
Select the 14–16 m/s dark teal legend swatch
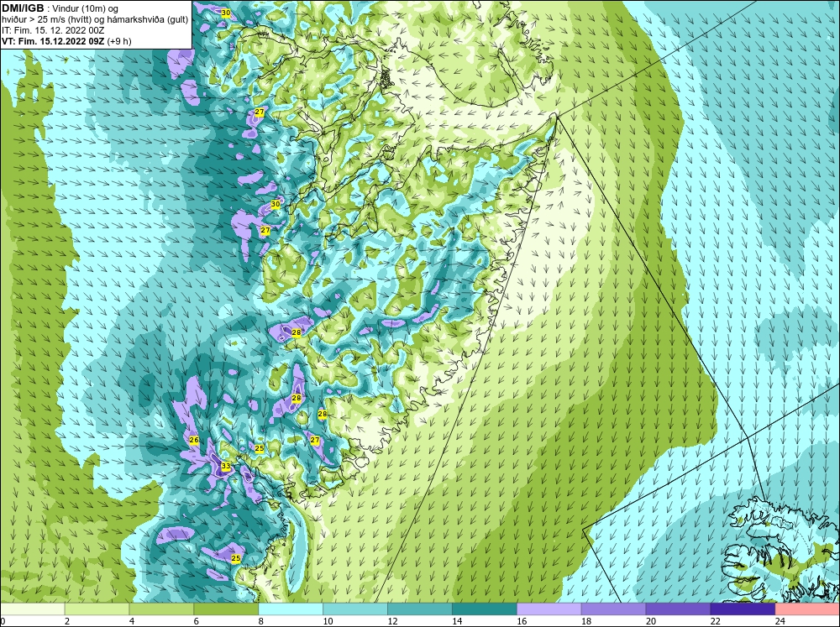(x=485, y=609)
